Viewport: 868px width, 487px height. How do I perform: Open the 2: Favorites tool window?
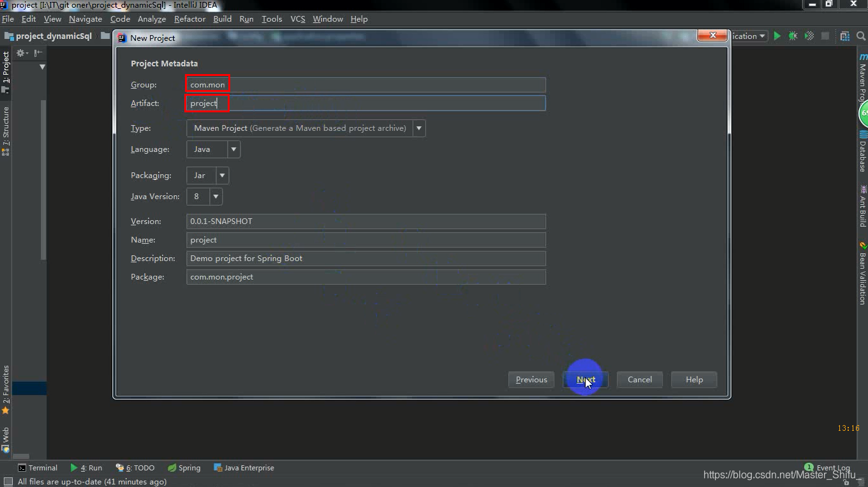tap(6, 389)
